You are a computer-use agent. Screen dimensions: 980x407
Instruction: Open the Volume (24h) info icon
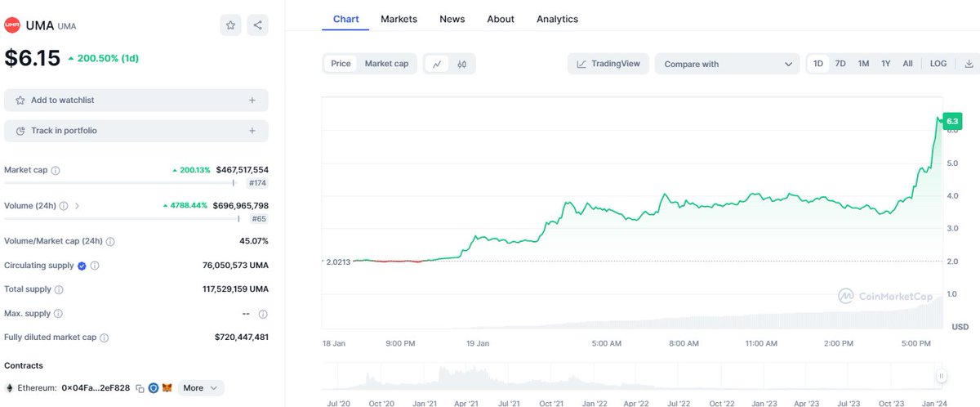click(64, 206)
